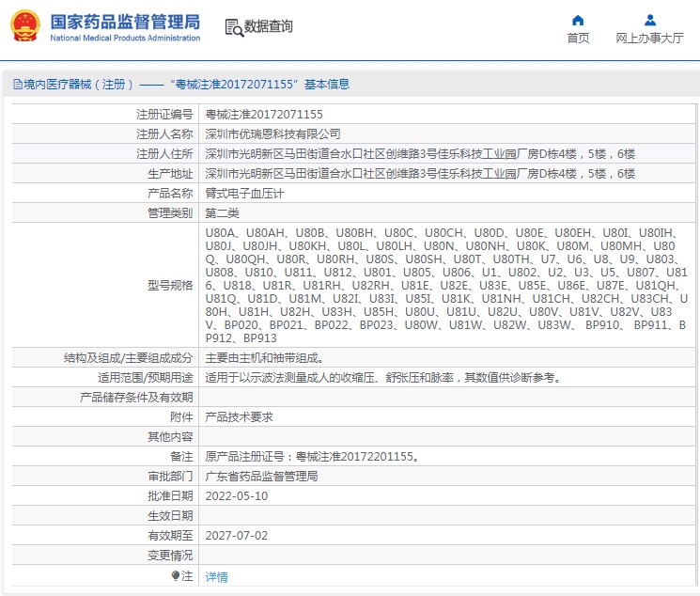This screenshot has width=700, height=596.
Task: Click the person icon above 网上办事大厅
Action: tap(649, 20)
